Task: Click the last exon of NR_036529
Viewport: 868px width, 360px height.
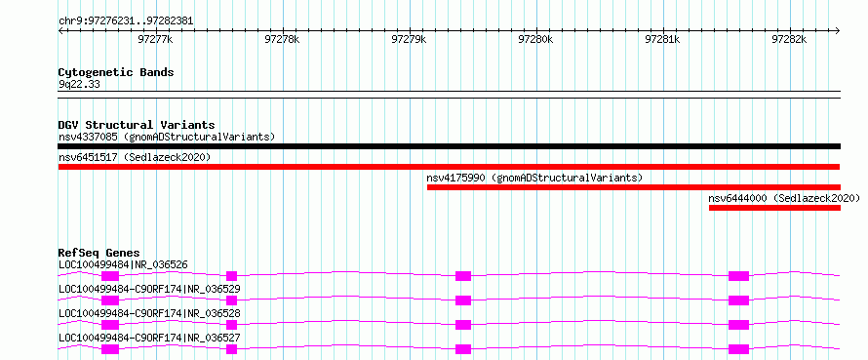Action: pyautogui.click(x=739, y=300)
